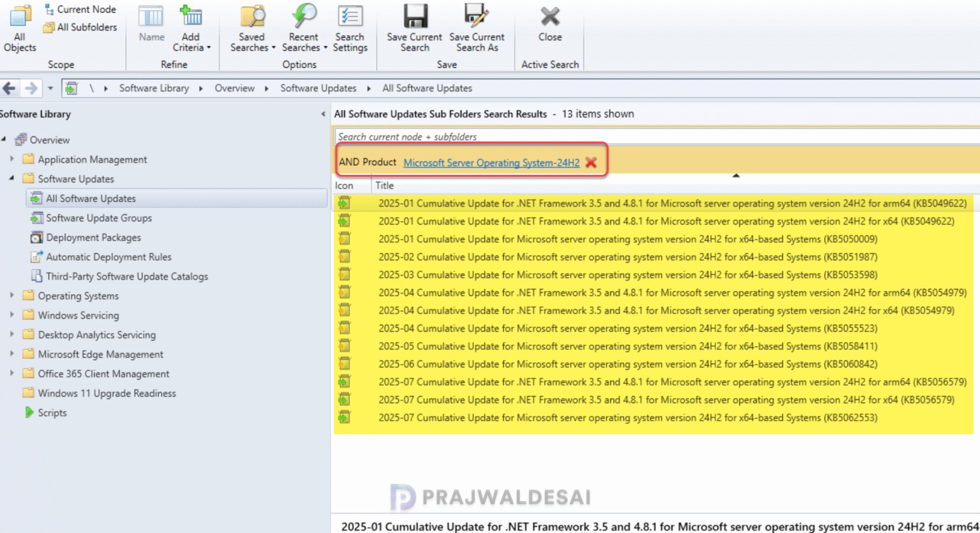Collapse the Overview tree node
Viewport: 980px width, 533px height.
[4, 139]
